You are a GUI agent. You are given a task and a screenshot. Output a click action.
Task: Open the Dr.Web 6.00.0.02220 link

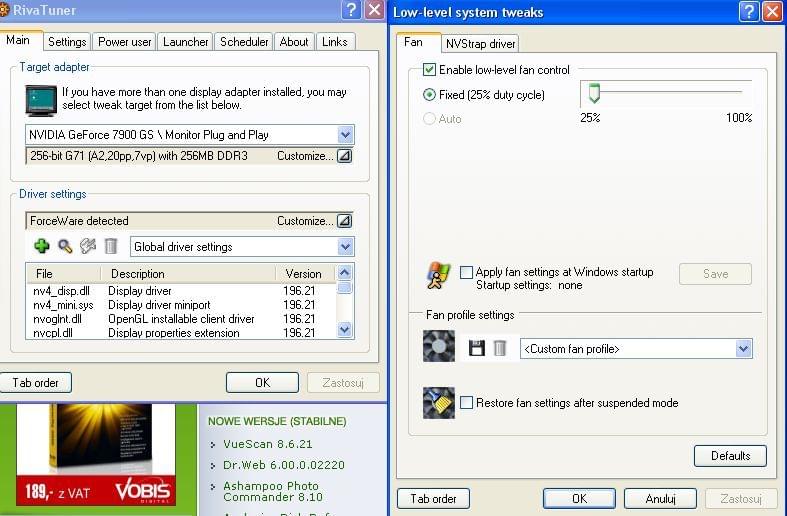tap(284, 465)
